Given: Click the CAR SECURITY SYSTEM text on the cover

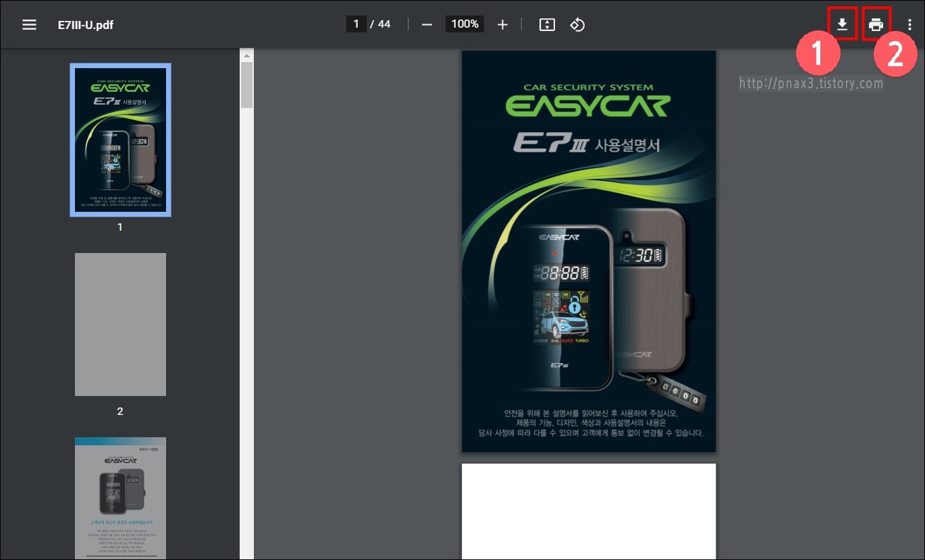Looking at the screenshot, I should click(588, 87).
